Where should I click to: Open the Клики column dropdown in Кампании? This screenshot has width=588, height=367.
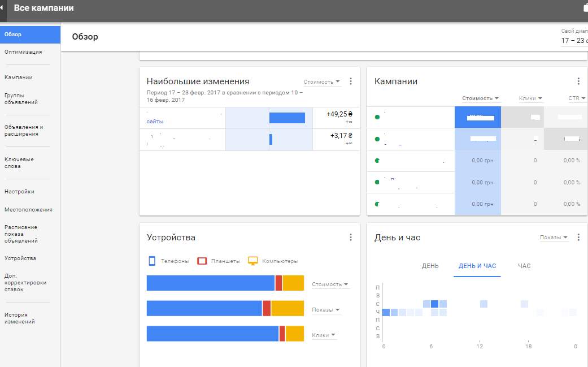(530, 98)
